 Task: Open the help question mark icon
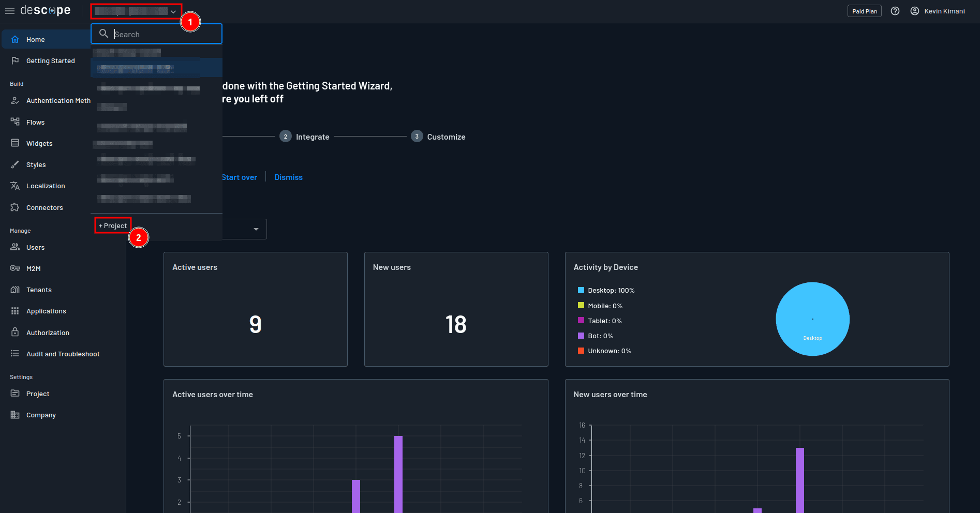[x=895, y=11]
